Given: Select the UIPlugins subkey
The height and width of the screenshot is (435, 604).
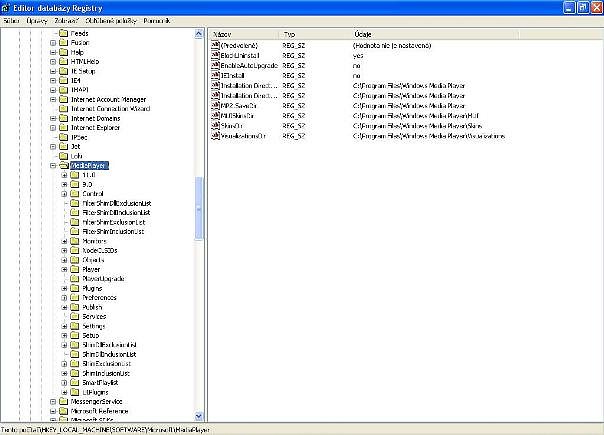Looking at the screenshot, I should pyautogui.click(x=95, y=392).
